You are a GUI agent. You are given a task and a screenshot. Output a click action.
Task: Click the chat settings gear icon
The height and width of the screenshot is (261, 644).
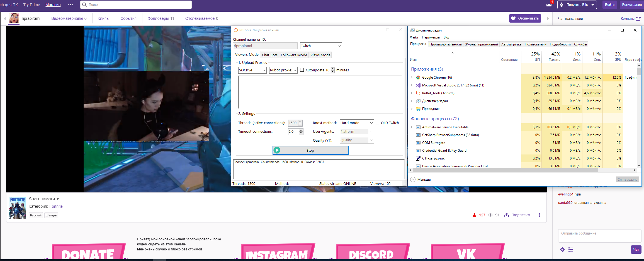click(562, 250)
